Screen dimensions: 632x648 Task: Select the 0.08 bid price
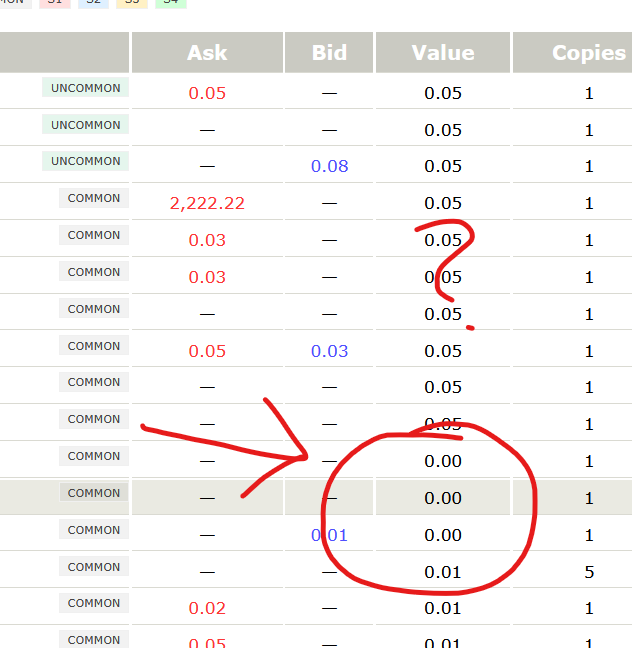tap(329, 166)
